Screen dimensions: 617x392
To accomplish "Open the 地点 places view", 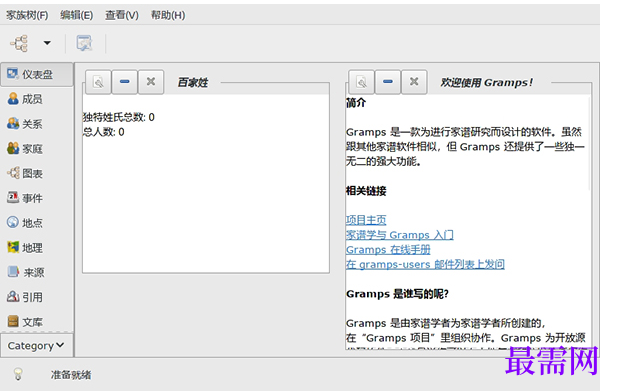I will (x=25, y=223).
